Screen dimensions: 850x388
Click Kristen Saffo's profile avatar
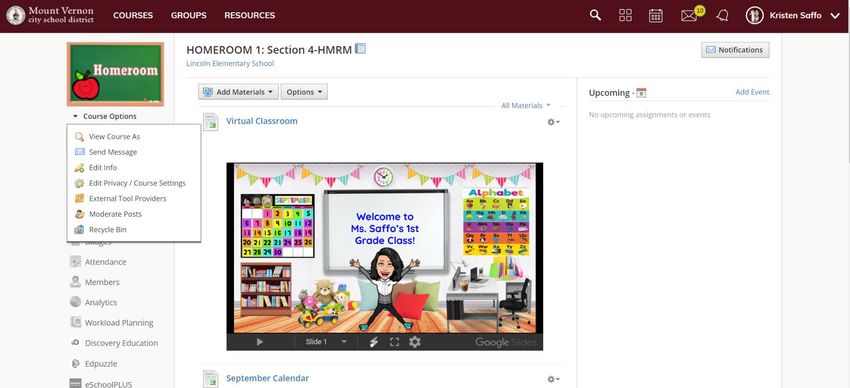pyautogui.click(x=754, y=15)
